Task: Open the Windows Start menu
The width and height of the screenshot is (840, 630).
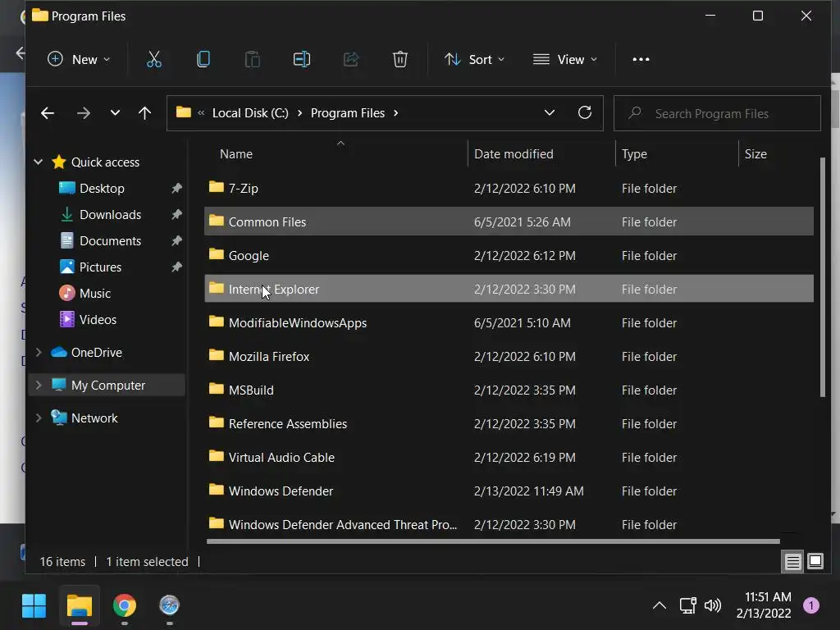Action: pyautogui.click(x=34, y=606)
